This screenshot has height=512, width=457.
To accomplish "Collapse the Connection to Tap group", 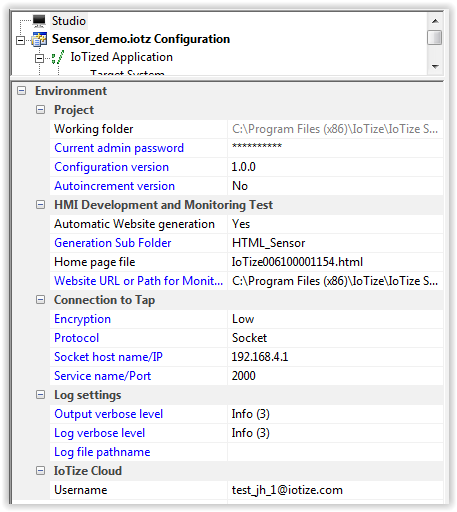I will (40, 299).
